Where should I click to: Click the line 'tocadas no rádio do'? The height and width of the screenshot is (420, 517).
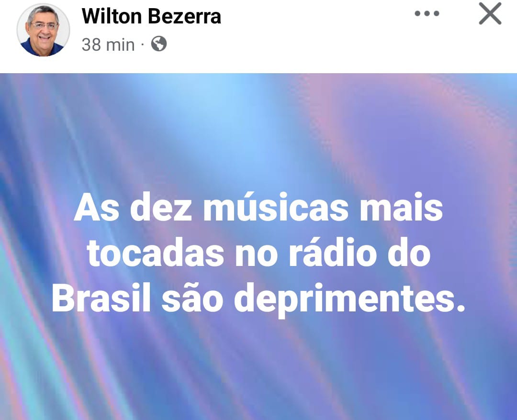coord(259,253)
